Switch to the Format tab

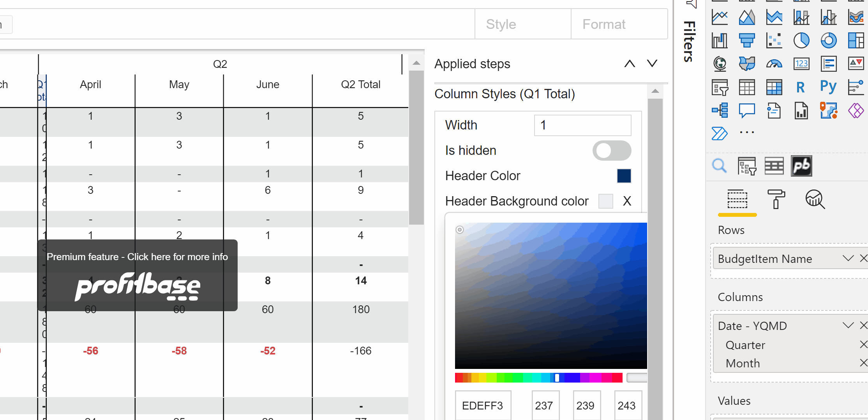604,24
